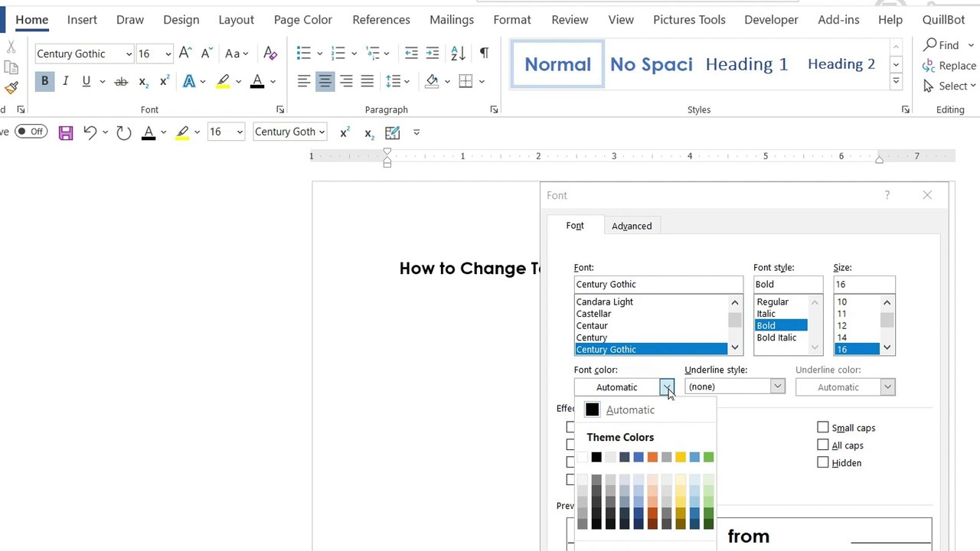Switch to the Advanced tab in the Font dialog

click(632, 226)
